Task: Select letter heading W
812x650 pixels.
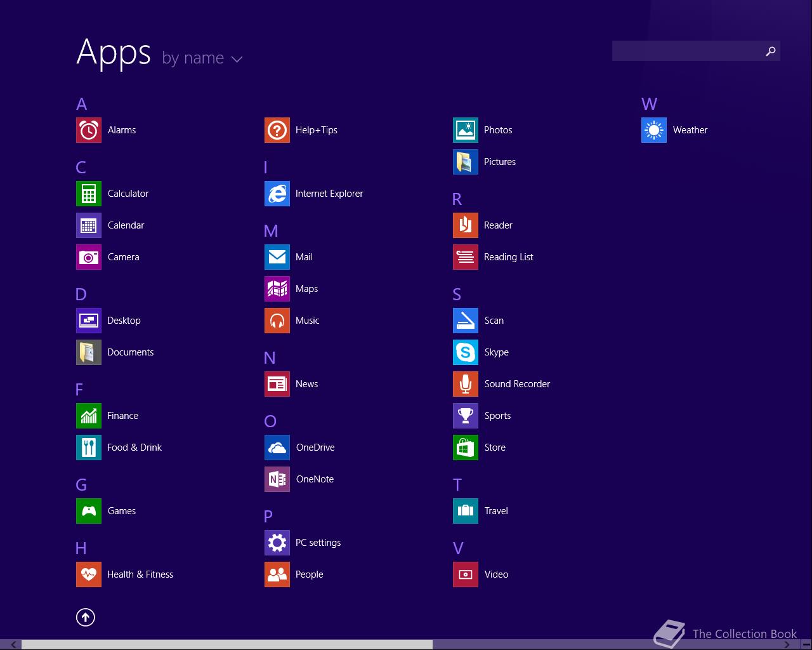Action: pyautogui.click(x=649, y=104)
